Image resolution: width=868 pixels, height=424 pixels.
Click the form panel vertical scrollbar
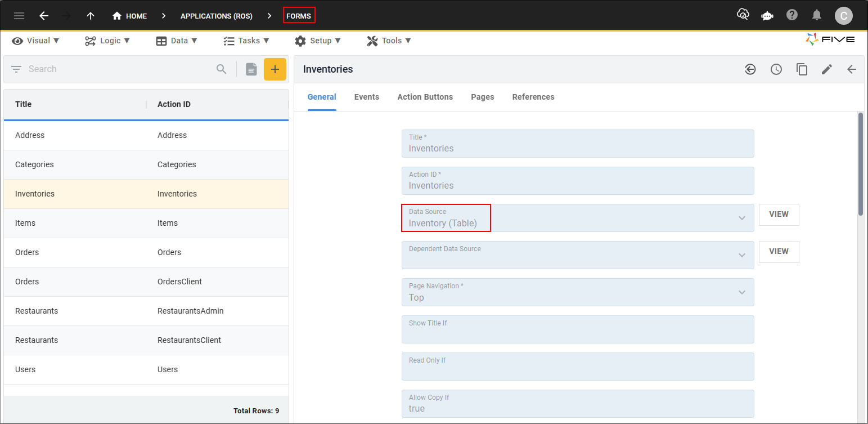[861, 163]
